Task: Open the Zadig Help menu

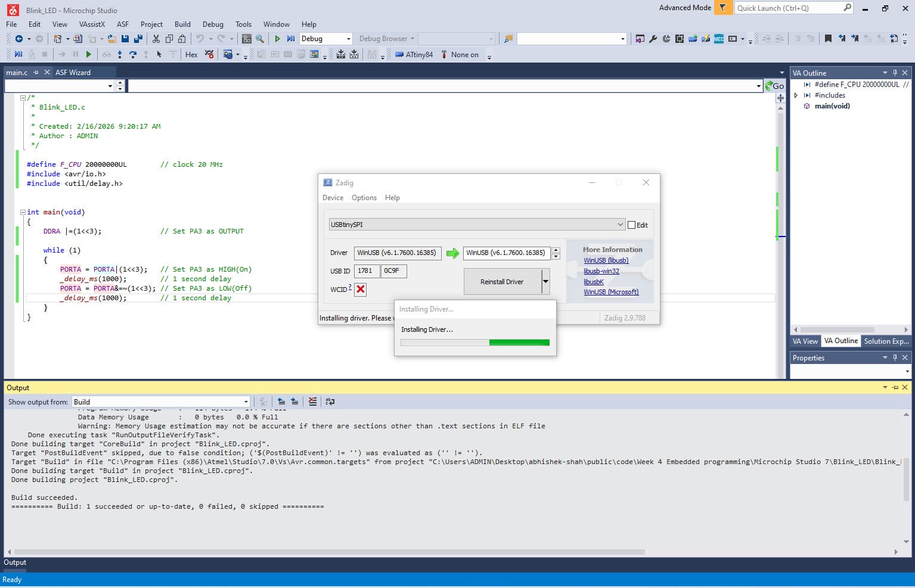Action: 392,198
